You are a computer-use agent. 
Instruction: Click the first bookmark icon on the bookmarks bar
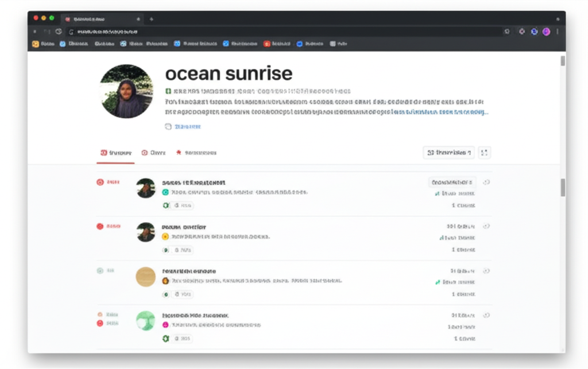[34, 44]
